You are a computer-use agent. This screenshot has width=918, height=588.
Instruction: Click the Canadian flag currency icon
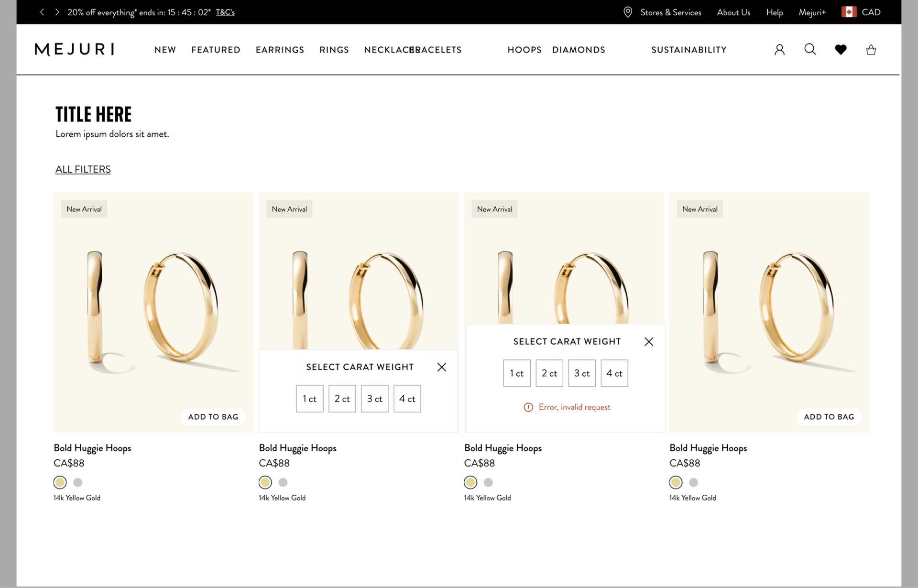(849, 12)
